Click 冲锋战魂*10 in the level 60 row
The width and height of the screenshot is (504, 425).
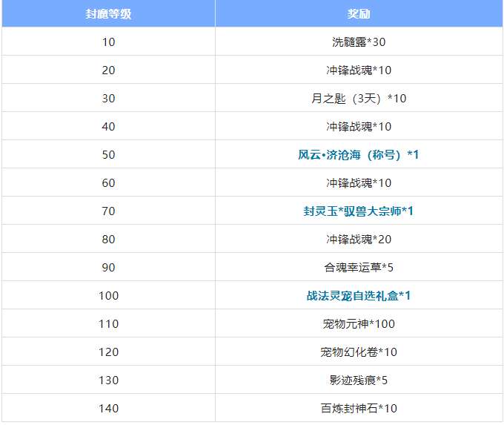(359, 182)
